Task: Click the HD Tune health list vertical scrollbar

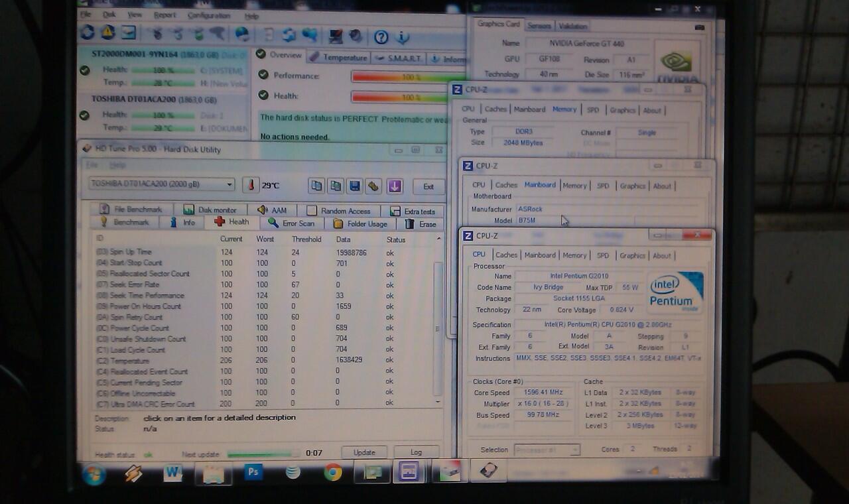Action: click(437, 320)
